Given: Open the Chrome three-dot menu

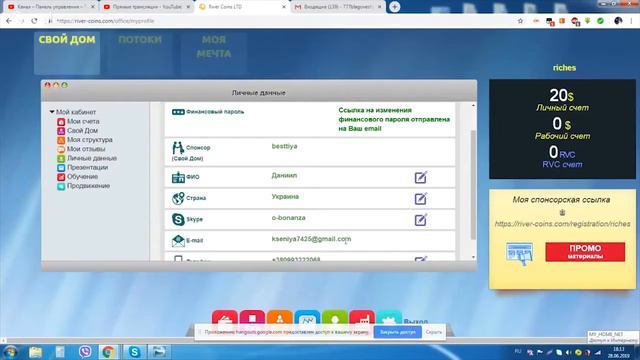Looking at the screenshot, I should pyautogui.click(x=631, y=21).
